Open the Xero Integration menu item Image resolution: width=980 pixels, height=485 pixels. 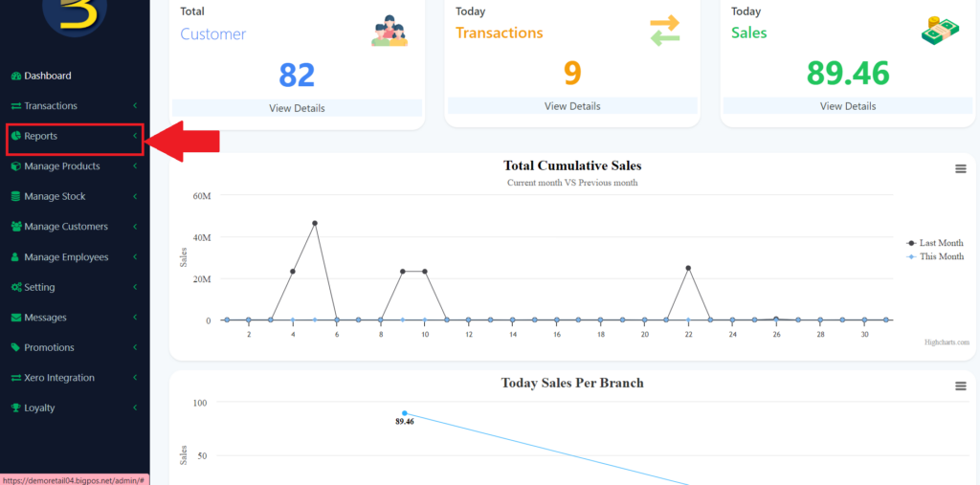point(59,378)
